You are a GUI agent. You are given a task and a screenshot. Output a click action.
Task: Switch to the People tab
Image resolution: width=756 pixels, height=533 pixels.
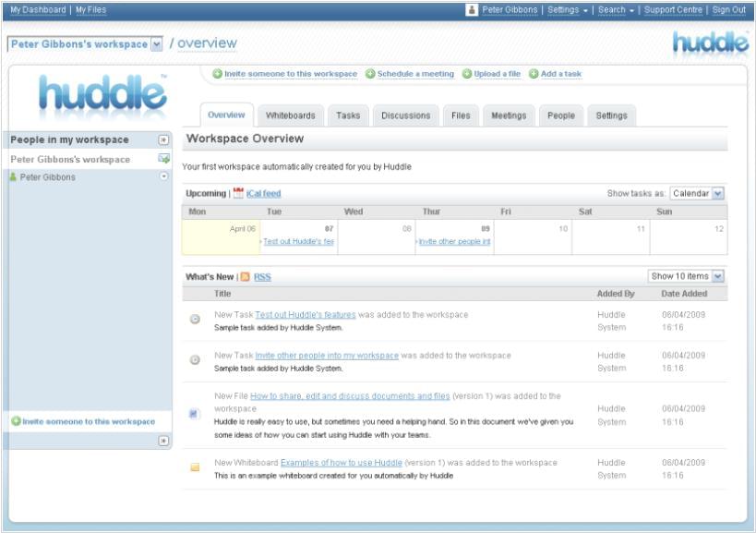click(560, 115)
